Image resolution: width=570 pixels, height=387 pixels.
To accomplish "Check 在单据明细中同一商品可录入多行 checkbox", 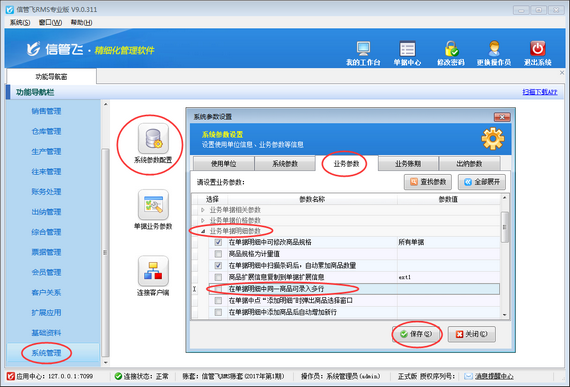I will (x=218, y=289).
